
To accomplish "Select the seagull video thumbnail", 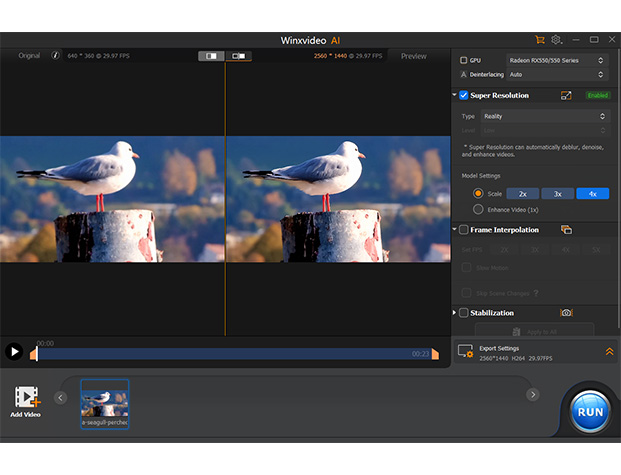I will [105, 404].
